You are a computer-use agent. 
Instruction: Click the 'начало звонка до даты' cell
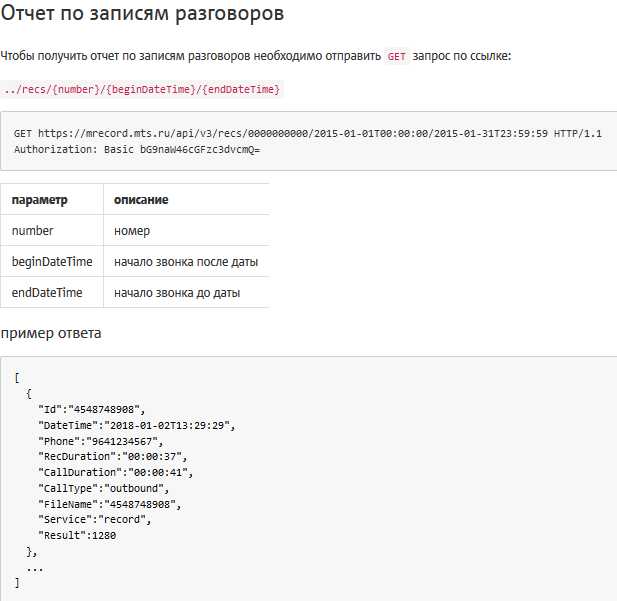click(187, 293)
